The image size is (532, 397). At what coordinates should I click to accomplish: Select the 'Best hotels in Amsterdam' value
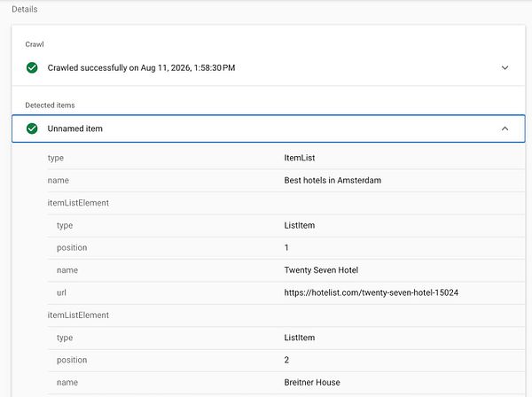point(332,181)
